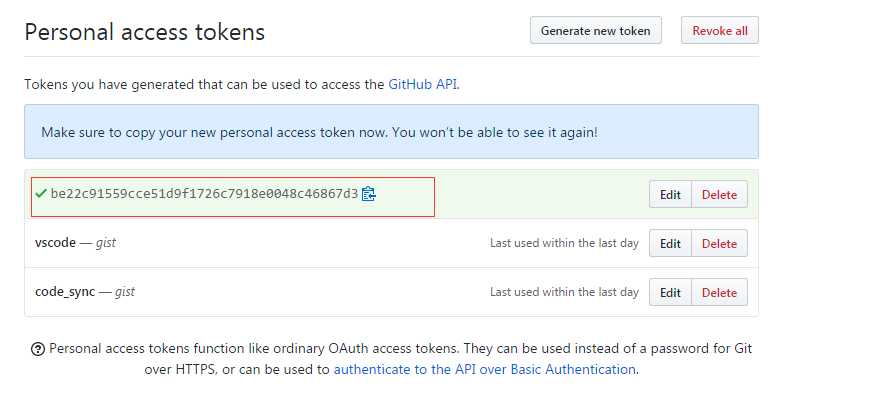The image size is (885, 416).
Task: Open the code_sync token entry
Action: click(x=65, y=292)
